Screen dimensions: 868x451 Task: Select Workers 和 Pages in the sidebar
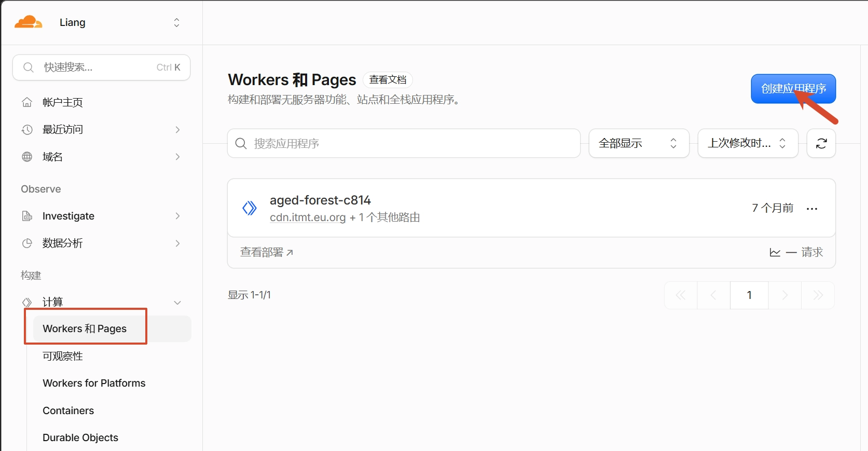112,329
